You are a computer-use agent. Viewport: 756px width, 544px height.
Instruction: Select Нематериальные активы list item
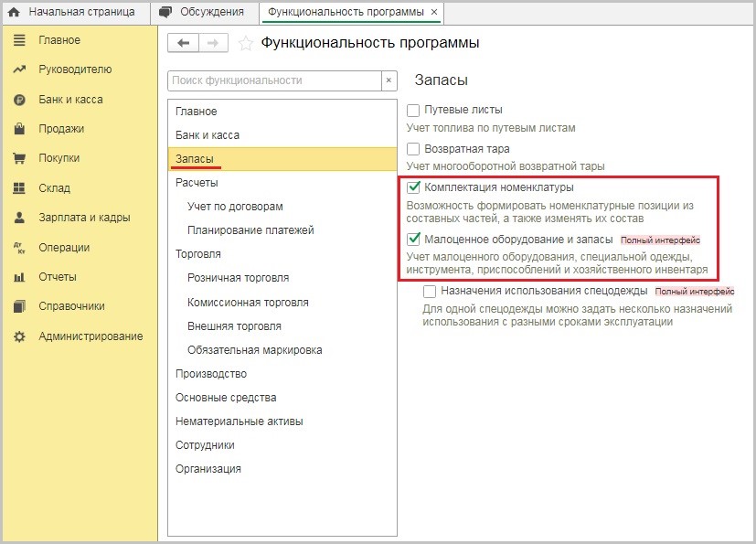point(282,421)
